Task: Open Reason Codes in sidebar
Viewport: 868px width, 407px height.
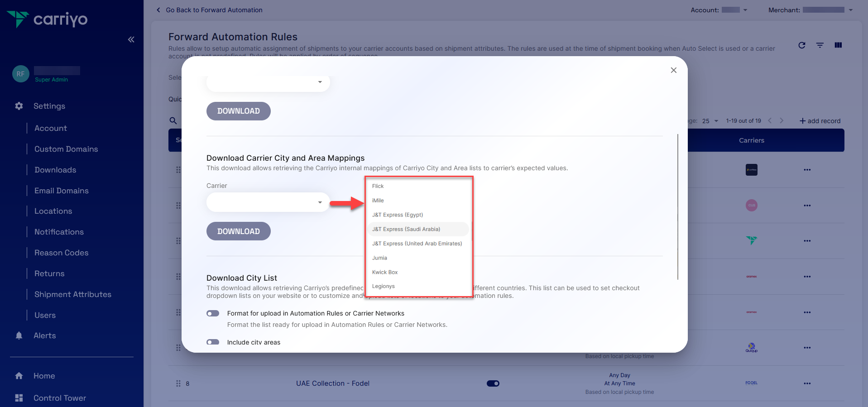Action: (x=62, y=253)
